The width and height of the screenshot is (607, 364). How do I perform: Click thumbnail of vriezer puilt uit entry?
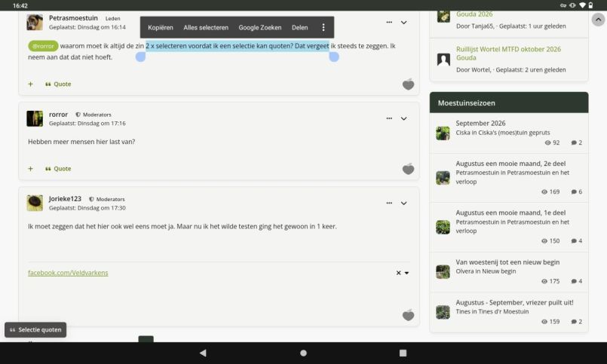click(443, 312)
